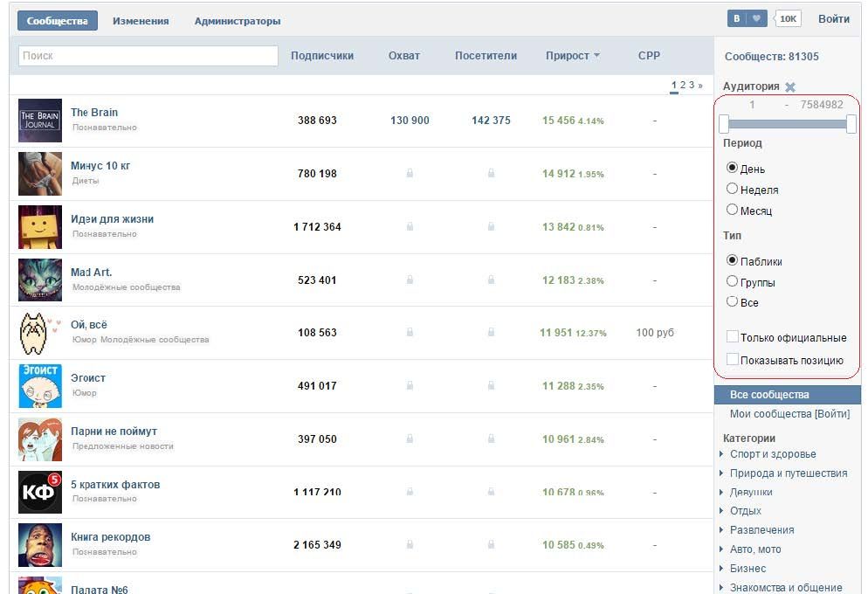Screen dimensions: 868x594
Task: Expand the Природа и путешествия category
Action: [x=721, y=473]
